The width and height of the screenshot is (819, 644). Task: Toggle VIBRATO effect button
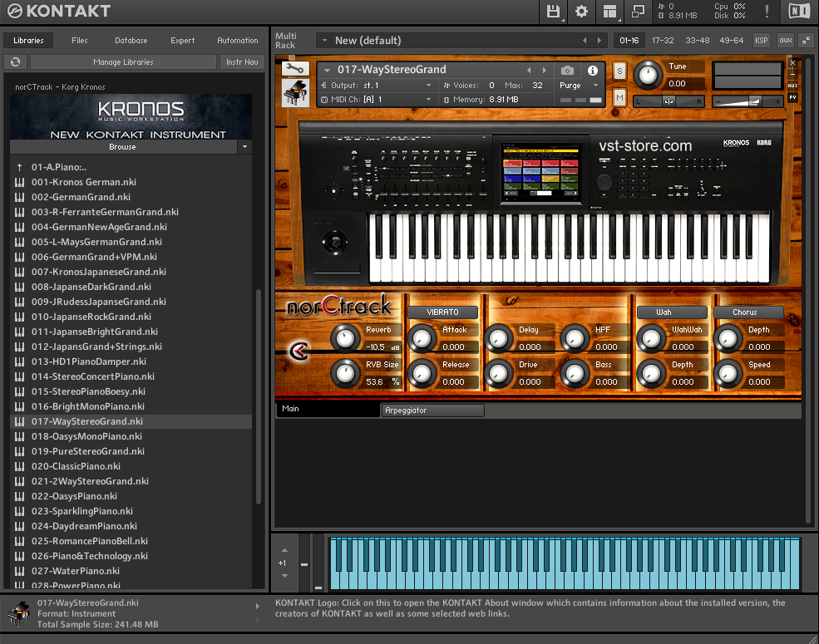[442, 312]
